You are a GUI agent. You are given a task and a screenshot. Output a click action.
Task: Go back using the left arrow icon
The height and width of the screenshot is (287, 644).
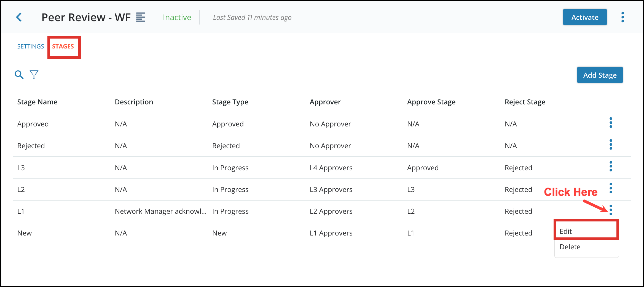pyautogui.click(x=19, y=17)
